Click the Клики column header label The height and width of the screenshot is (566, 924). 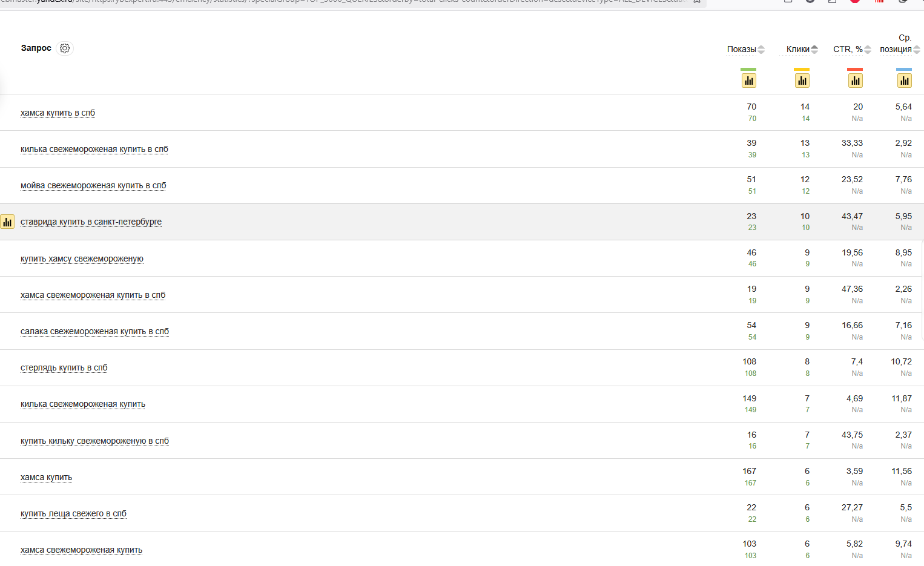point(797,50)
